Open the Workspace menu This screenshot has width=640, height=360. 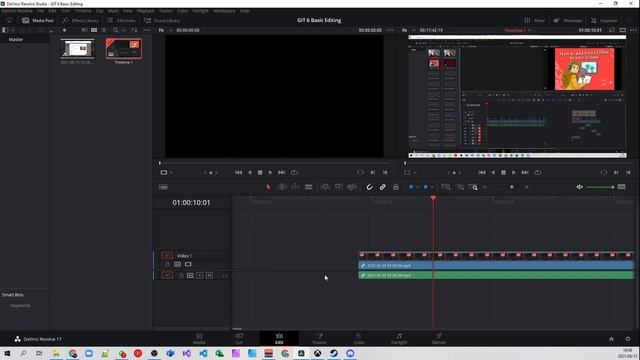click(x=224, y=11)
